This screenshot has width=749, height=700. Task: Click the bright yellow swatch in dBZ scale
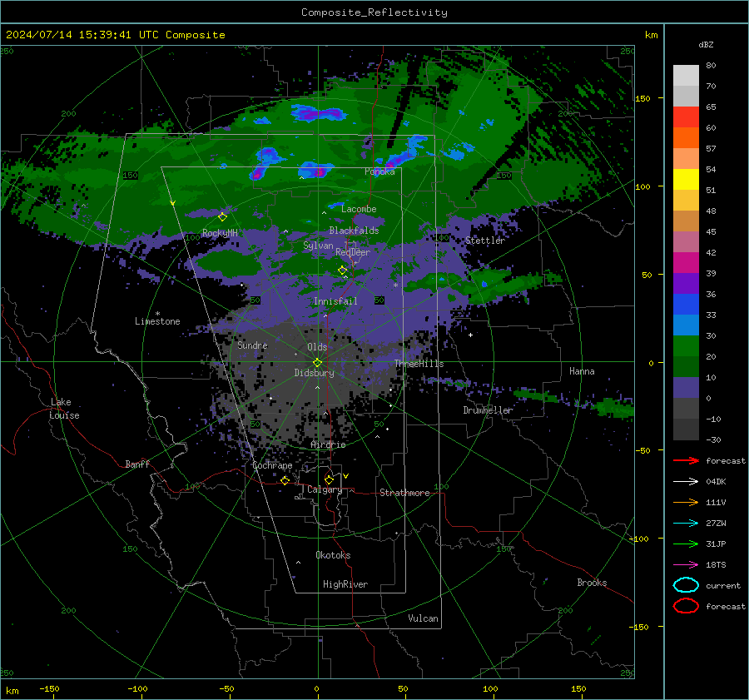coord(686,179)
